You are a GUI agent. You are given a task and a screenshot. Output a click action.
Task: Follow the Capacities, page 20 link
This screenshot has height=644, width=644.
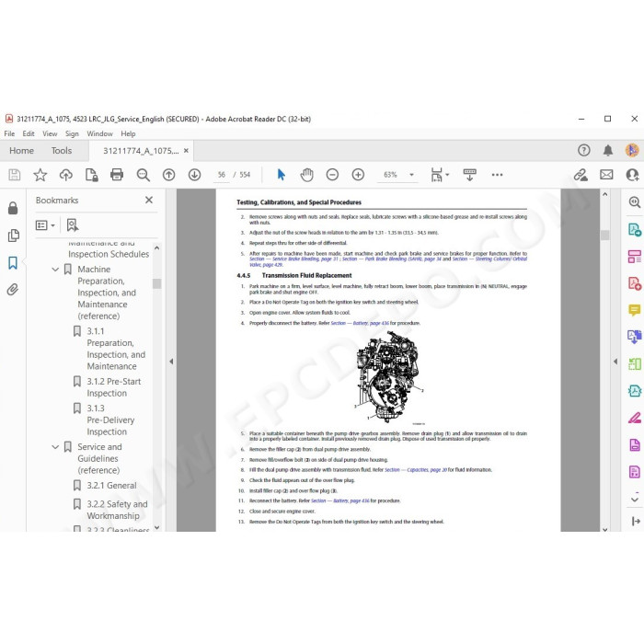416,470
